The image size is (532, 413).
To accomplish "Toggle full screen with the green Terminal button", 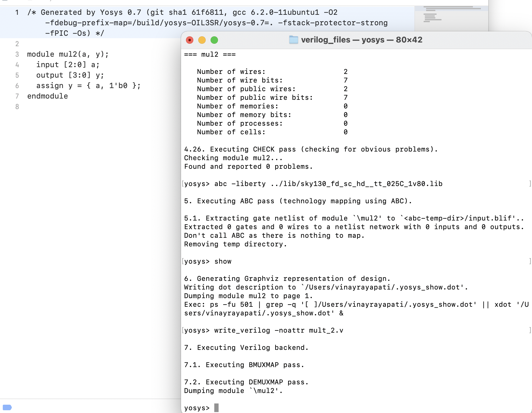I will click(x=214, y=40).
